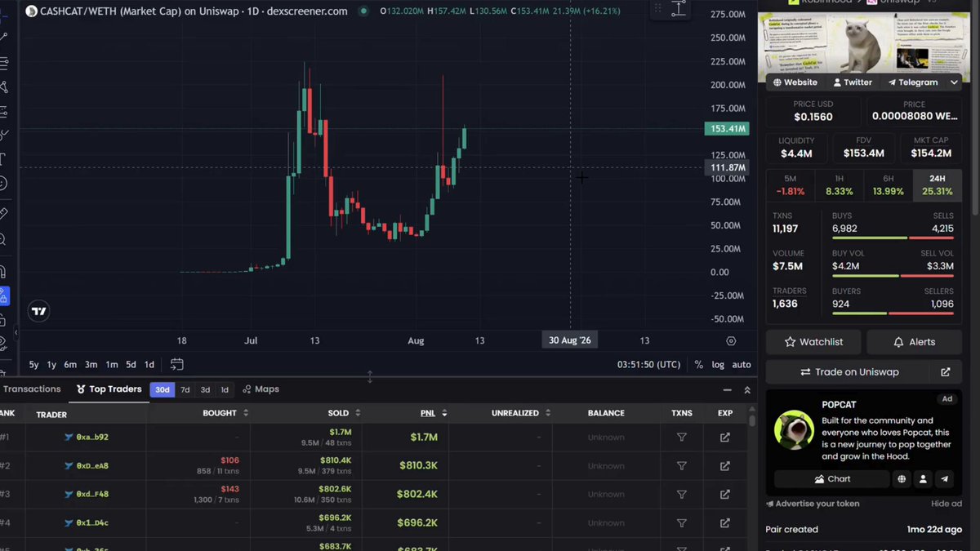Set chart range to 6m
This screenshot has height=551, width=980.
click(x=70, y=364)
